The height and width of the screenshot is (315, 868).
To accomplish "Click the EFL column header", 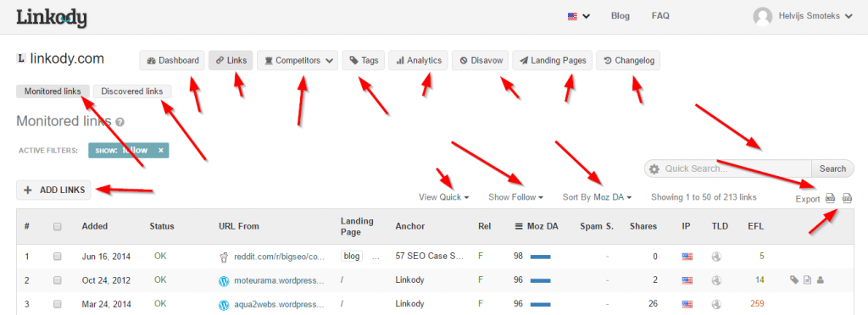I will pos(755,226).
